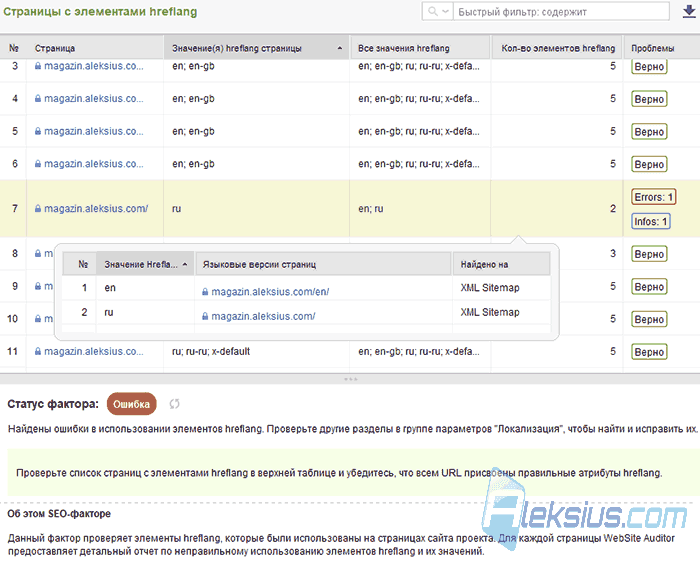
Task: Sort popup by Значение Hrefla... column
Action: 145,264
